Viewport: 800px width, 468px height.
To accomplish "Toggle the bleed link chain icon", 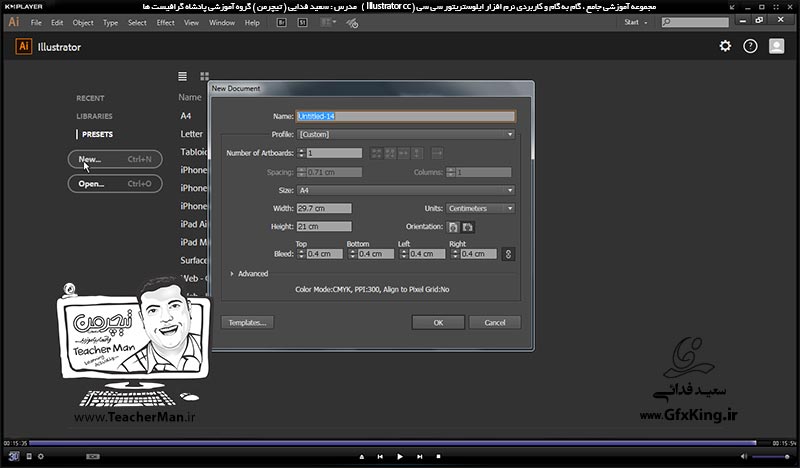I will pos(508,254).
